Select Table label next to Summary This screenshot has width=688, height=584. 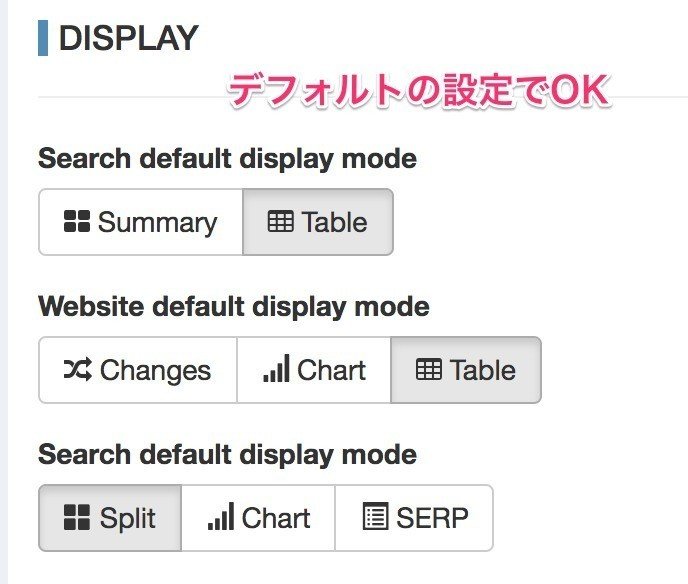tap(334, 222)
